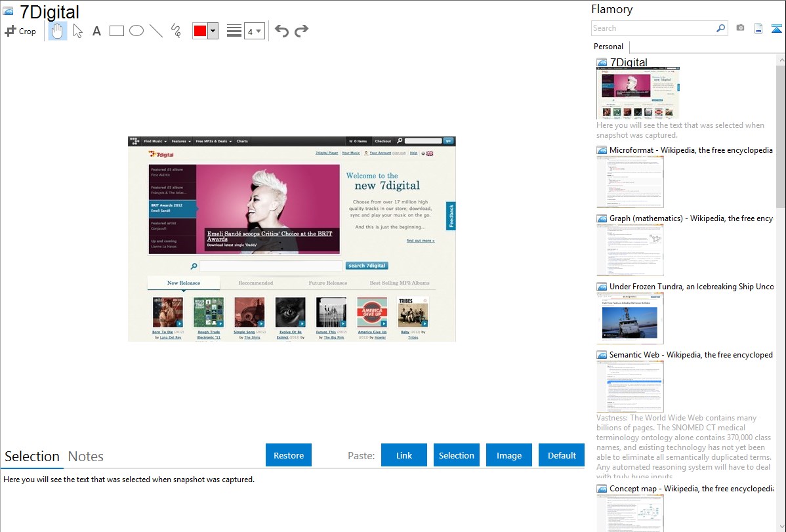Click the 7Digital title in the sidebar list
Screen dimensions: 786x532
coord(629,62)
